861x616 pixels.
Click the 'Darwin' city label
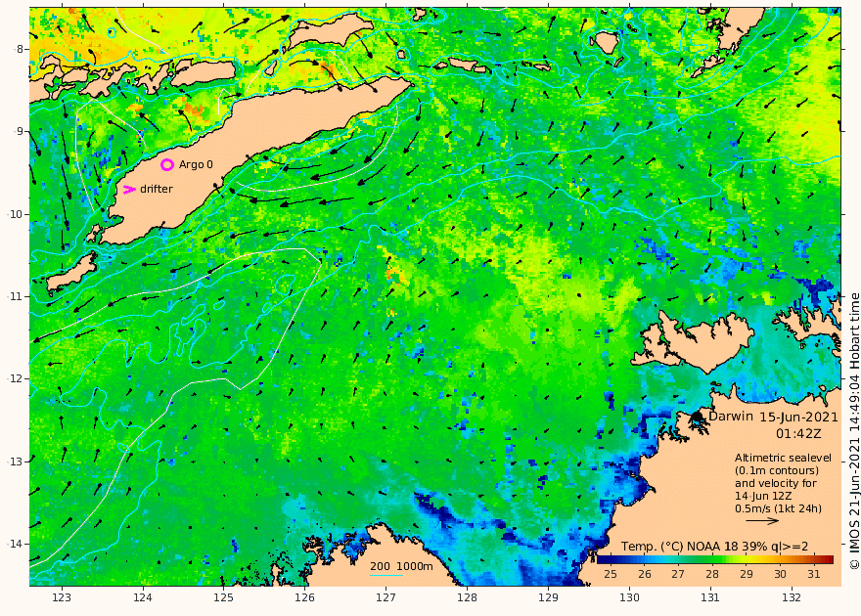730,416
